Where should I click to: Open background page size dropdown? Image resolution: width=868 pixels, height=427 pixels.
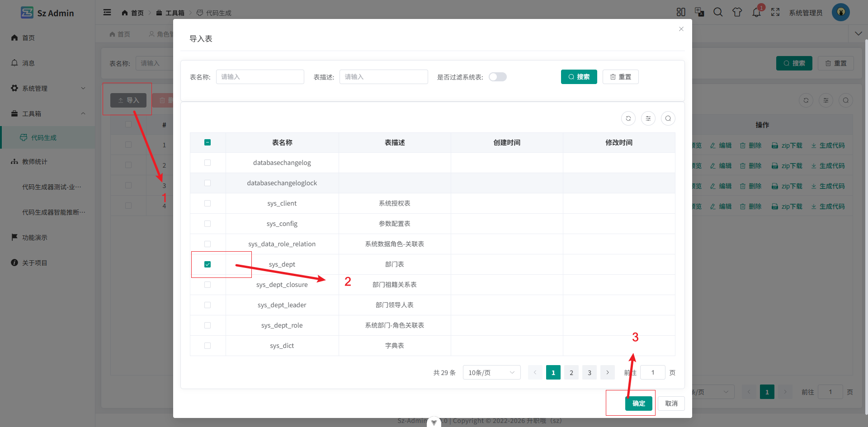pyautogui.click(x=712, y=392)
